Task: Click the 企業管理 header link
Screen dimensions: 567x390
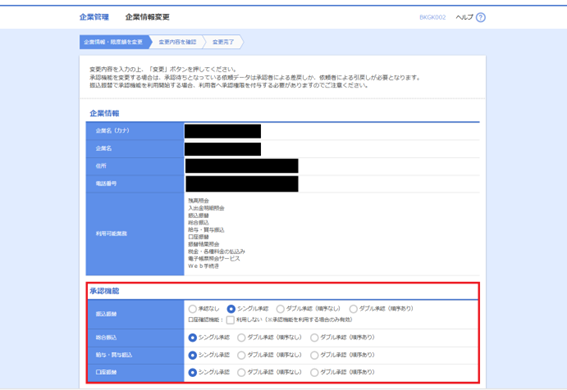Action: pyautogui.click(x=94, y=17)
